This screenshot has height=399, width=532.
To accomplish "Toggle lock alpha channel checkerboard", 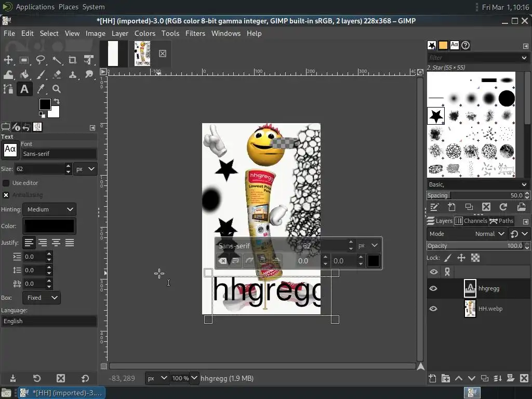I will 475,258.
